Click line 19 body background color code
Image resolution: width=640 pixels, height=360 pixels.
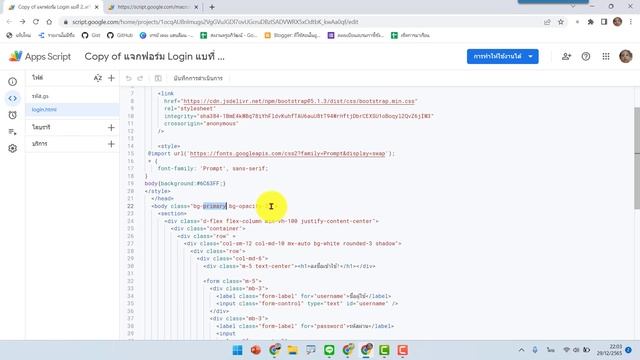[x=185, y=184]
